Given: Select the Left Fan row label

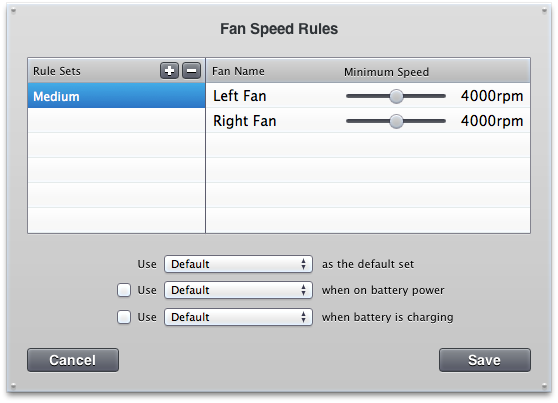Looking at the screenshot, I should pyautogui.click(x=239, y=96).
